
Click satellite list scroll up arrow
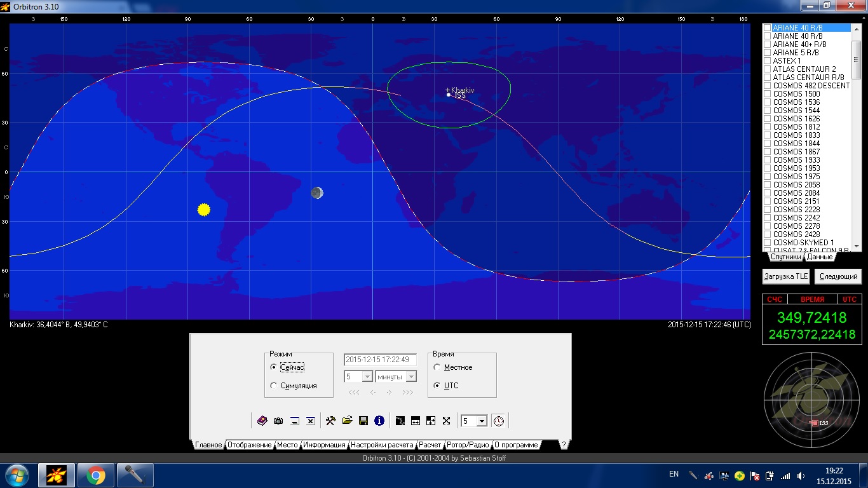[857, 29]
